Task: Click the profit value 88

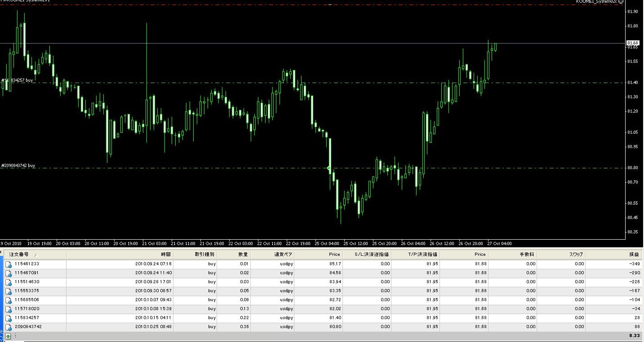Action: click(x=637, y=327)
